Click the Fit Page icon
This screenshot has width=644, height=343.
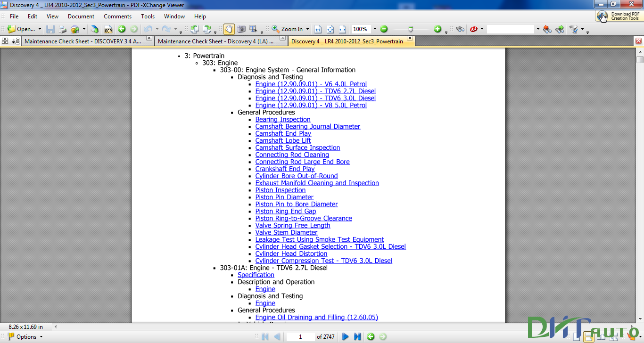tap(330, 29)
